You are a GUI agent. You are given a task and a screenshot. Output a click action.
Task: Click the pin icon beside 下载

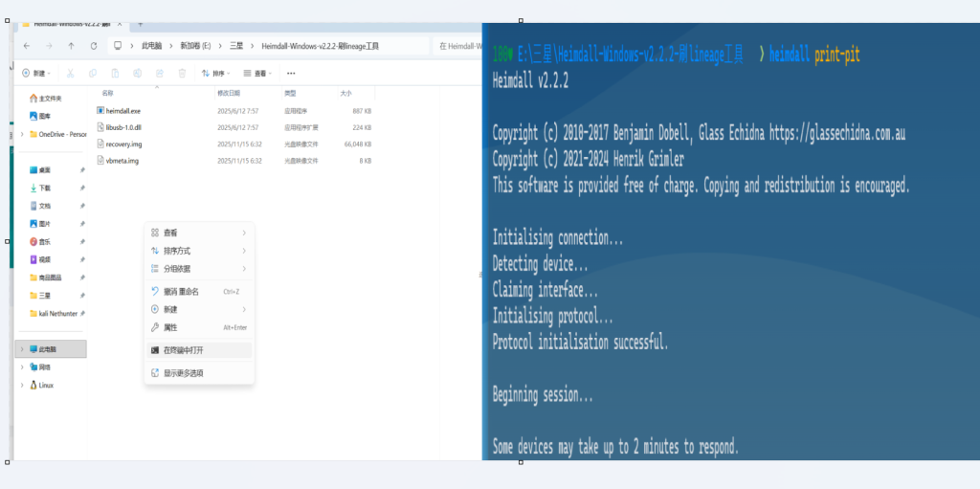click(x=82, y=188)
